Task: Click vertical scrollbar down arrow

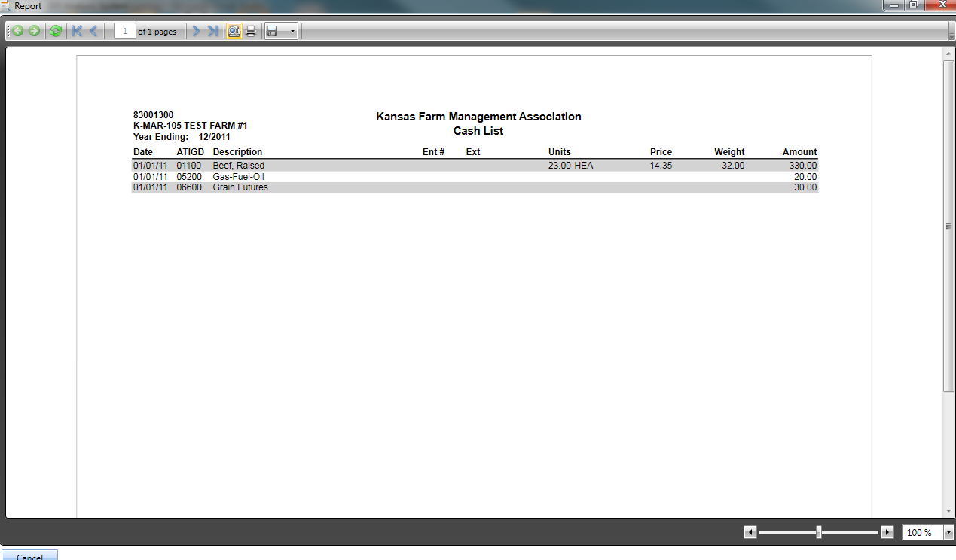Action: (x=948, y=511)
